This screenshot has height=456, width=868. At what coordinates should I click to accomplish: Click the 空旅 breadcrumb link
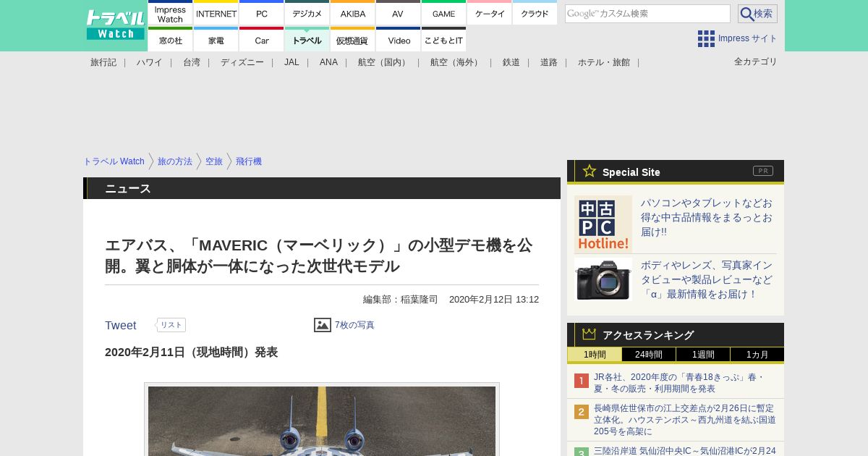click(x=214, y=161)
